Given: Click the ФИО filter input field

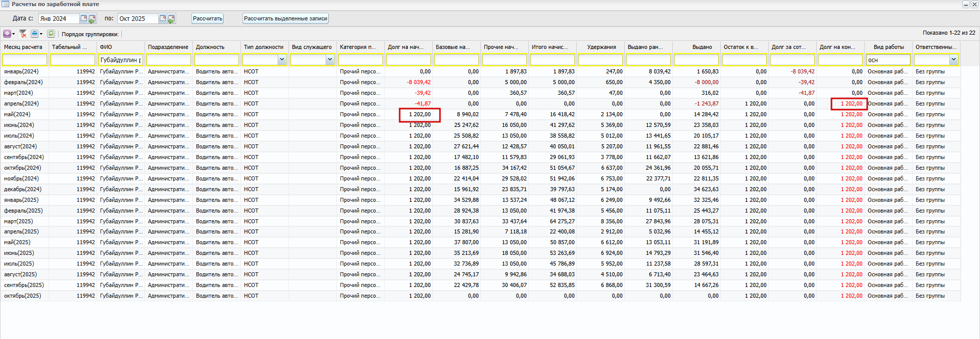Looking at the screenshot, I should 120,60.
